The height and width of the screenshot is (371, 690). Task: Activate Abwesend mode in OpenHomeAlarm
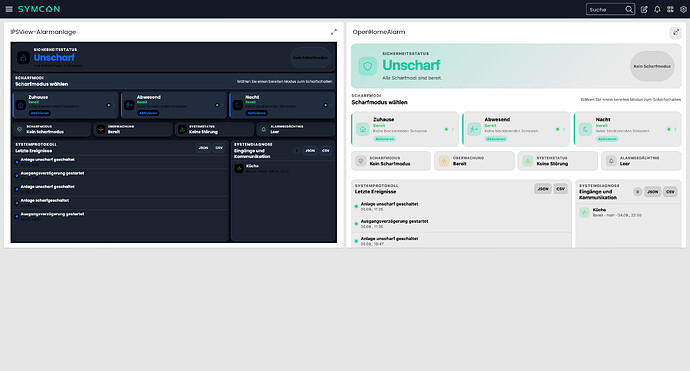pos(496,139)
